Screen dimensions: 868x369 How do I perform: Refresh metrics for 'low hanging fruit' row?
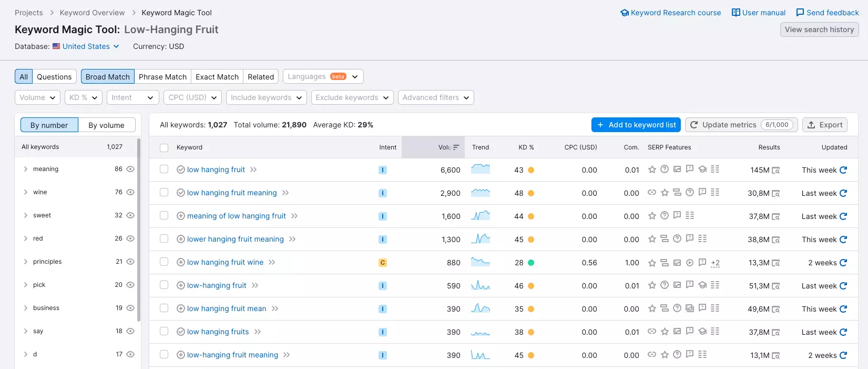(x=843, y=170)
